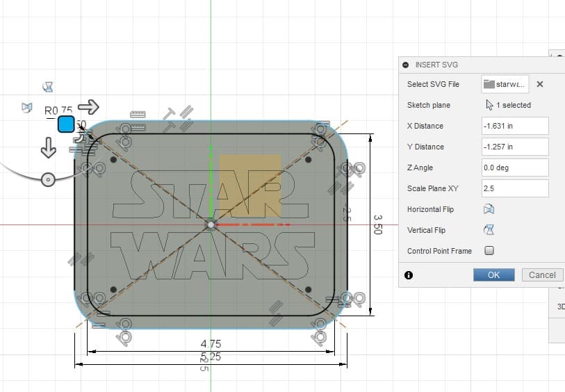Click the on-canvas horizontal flip icon
Viewport: 565px width, 392px height.
point(26,107)
